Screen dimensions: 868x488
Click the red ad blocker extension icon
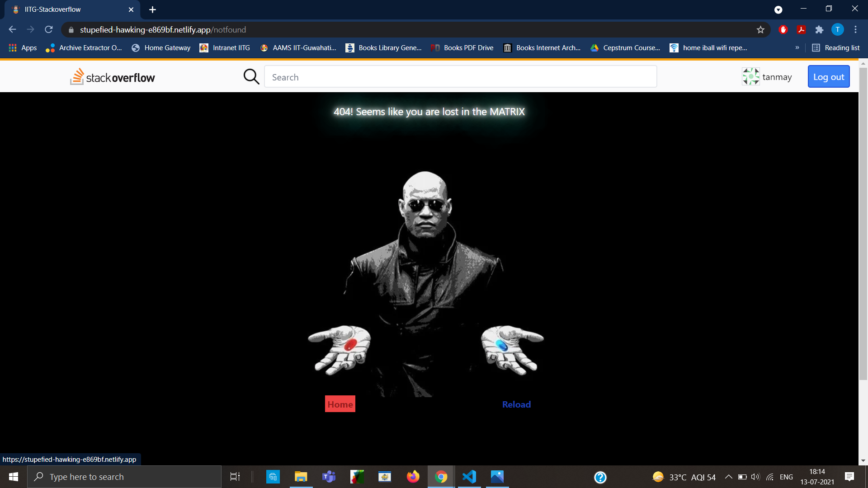click(x=783, y=30)
